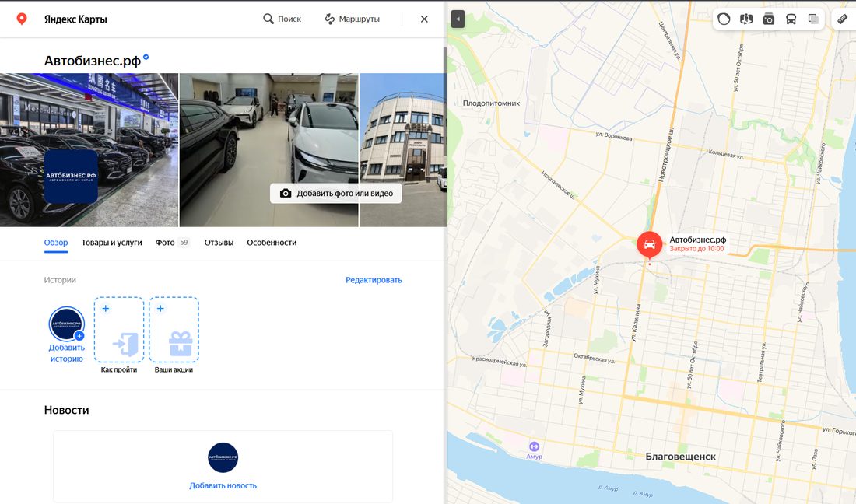Open the white car showroom photo
Viewport: 856px width, 504px height.
(269, 150)
